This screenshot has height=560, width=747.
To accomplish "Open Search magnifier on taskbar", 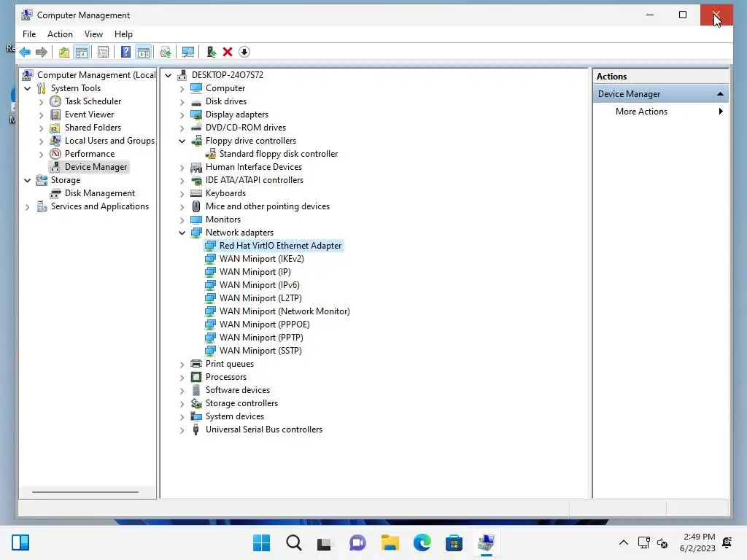I will pos(294,542).
